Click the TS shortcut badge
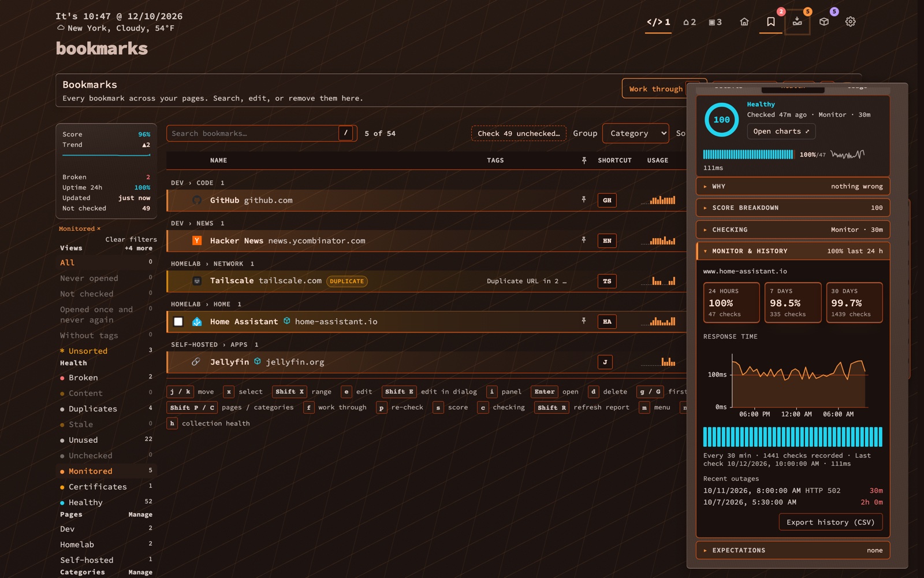The width and height of the screenshot is (924, 578). coord(607,281)
